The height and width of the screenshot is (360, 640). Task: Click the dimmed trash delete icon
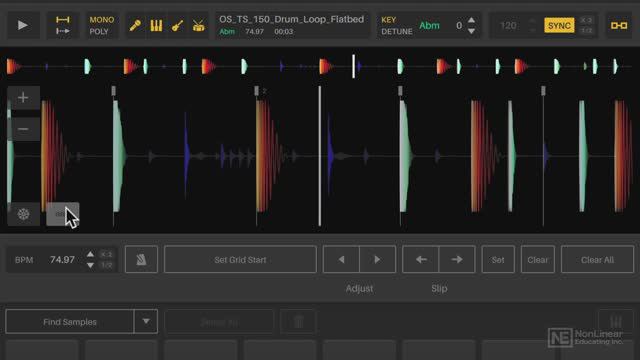click(298, 322)
